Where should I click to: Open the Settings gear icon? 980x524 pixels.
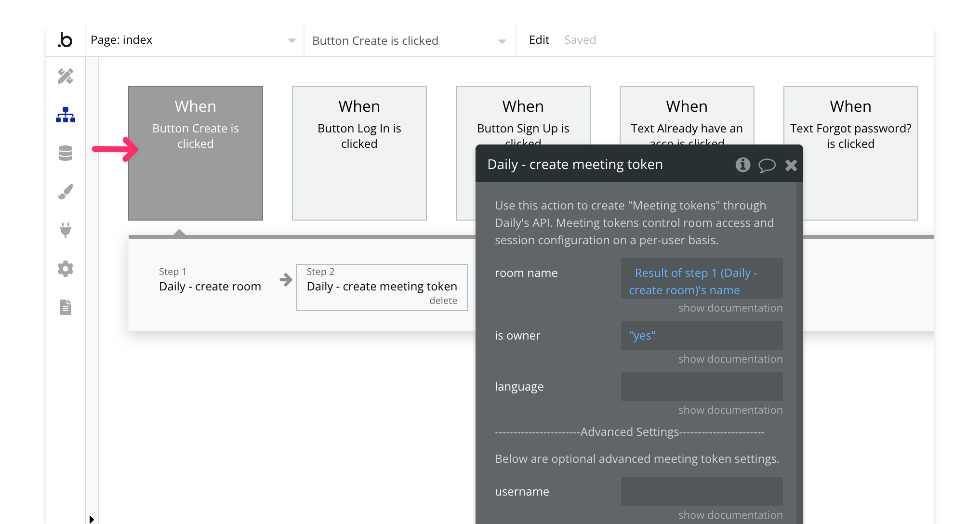coord(66,269)
